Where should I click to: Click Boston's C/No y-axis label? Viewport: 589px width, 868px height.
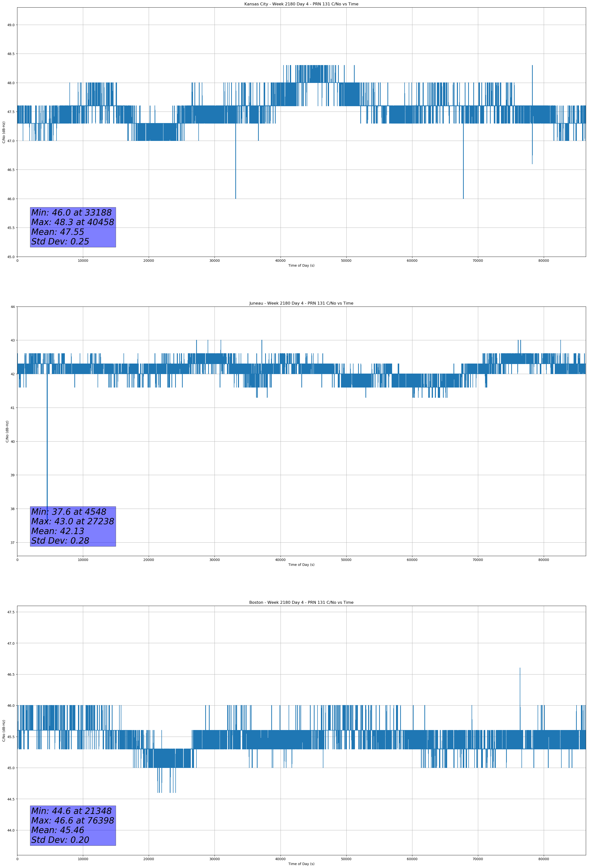4,731
